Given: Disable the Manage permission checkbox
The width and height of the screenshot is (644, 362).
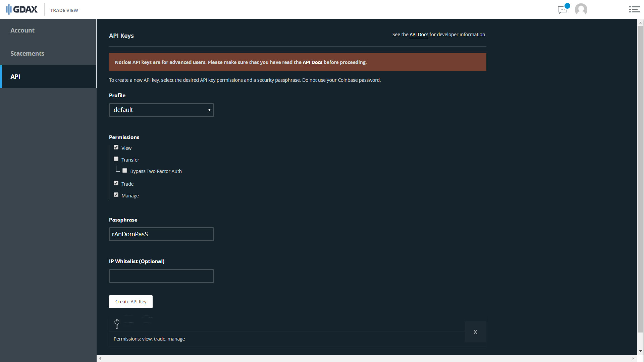Looking at the screenshot, I should click(116, 194).
